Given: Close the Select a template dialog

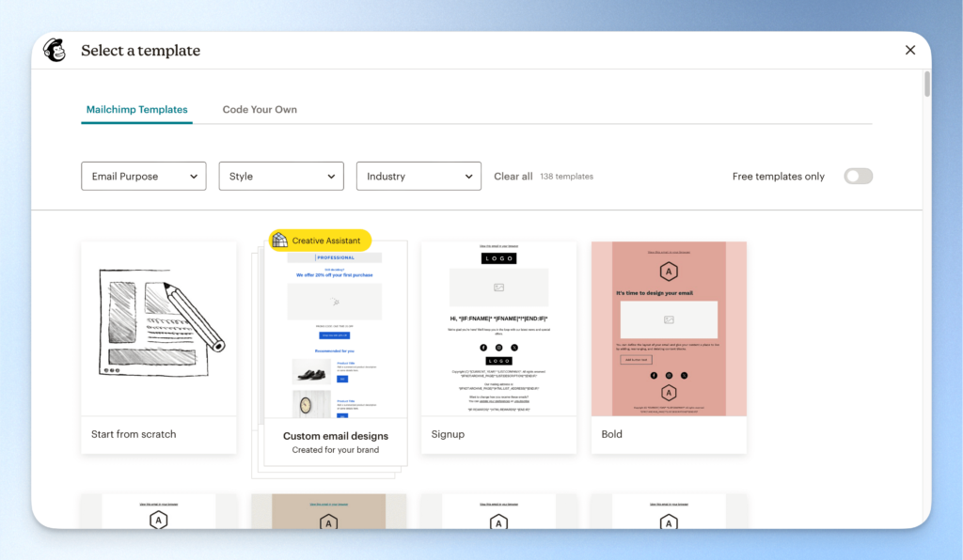Looking at the screenshot, I should pos(910,51).
